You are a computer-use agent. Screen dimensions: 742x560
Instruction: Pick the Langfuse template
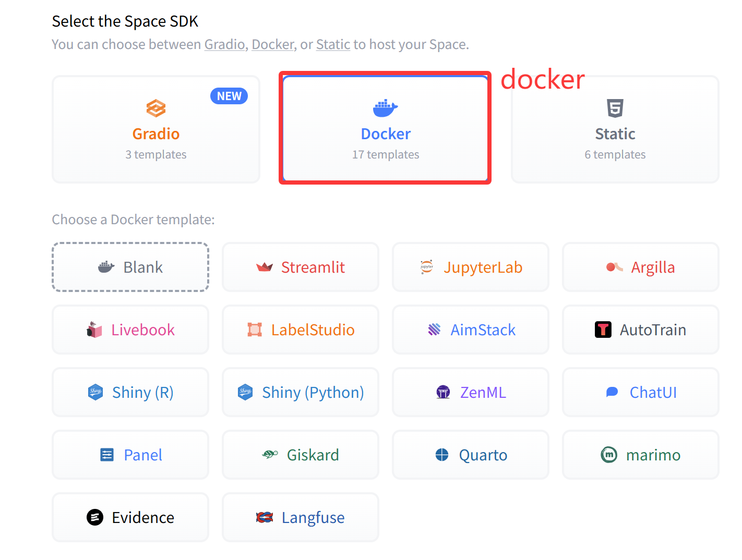tap(301, 517)
